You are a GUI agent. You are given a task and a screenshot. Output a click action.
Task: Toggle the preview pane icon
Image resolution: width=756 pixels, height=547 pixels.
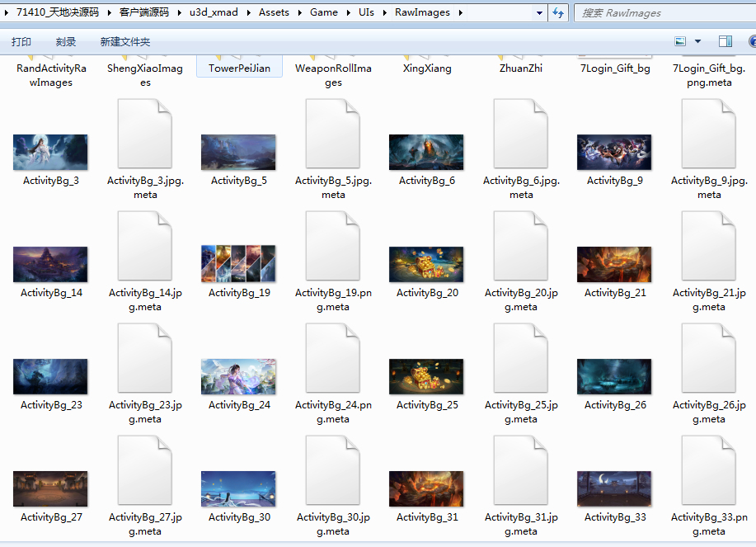[725, 41]
